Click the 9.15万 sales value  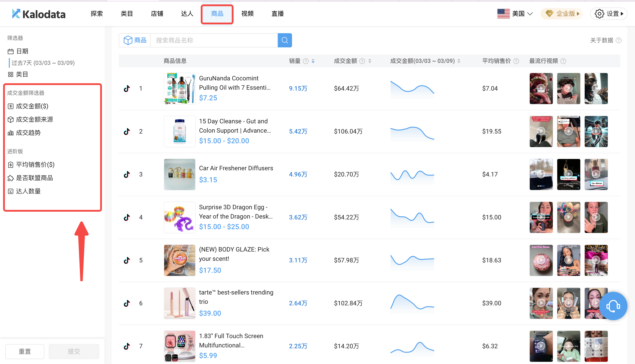(298, 89)
